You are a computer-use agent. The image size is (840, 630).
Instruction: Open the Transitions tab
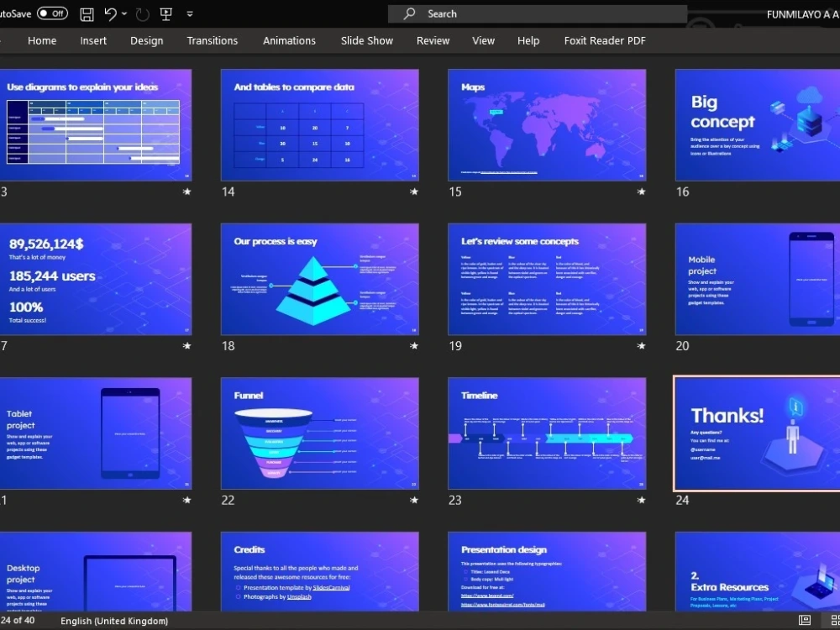point(213,40)
